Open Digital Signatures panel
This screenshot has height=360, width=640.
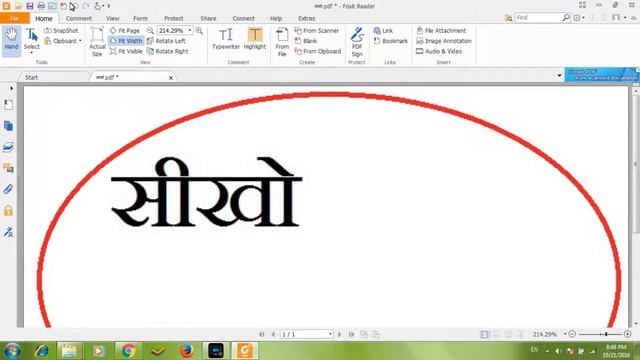8,232
